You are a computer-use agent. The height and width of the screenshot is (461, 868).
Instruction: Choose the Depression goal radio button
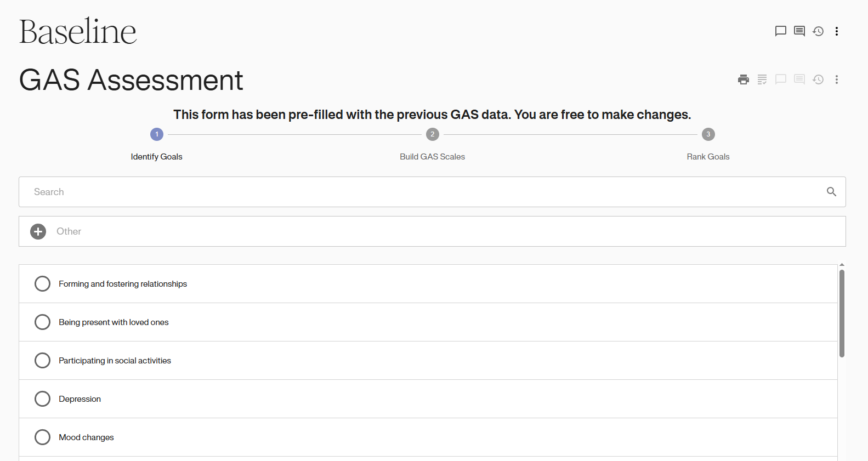coord(42,399)
